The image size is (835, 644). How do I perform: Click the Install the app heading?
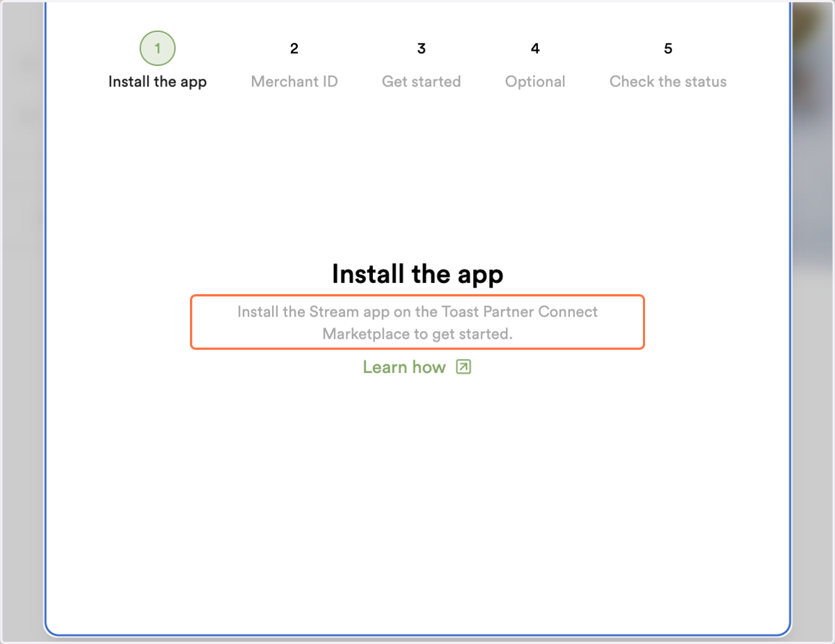coord(417,274)
